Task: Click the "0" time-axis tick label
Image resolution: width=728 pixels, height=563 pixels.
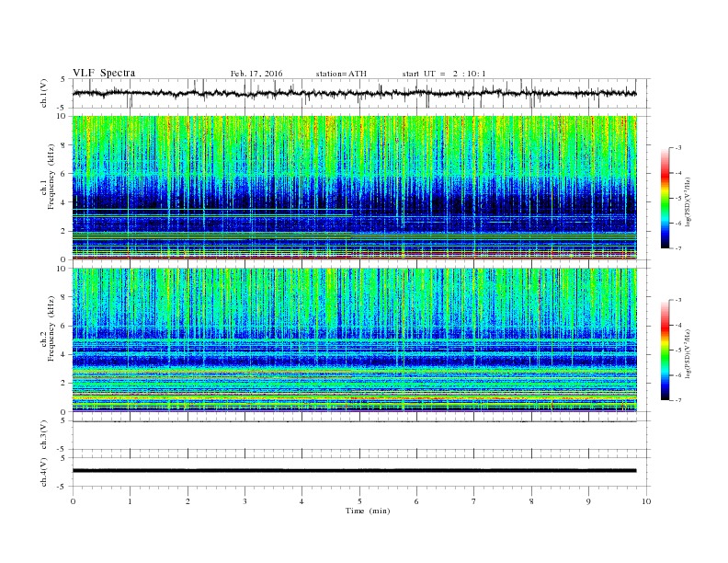Action: point(73,501)
